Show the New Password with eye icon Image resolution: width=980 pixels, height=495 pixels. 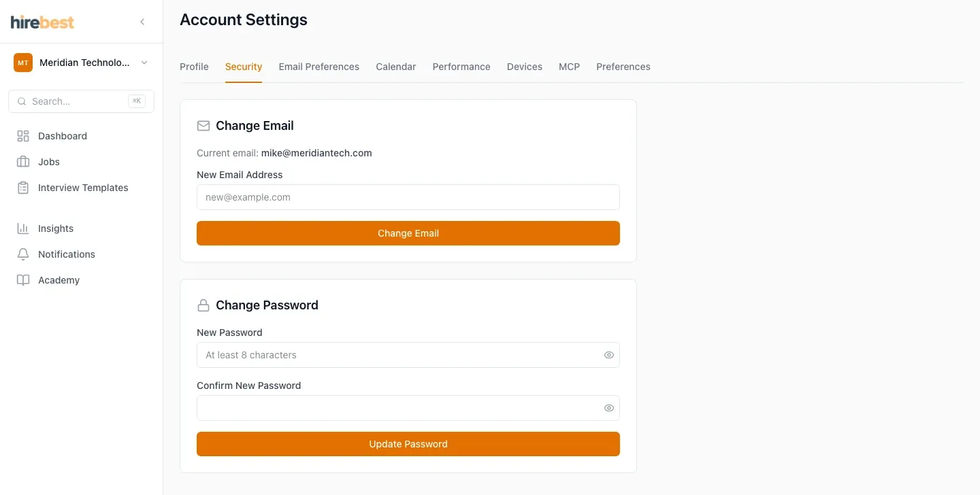coord(609,355)
